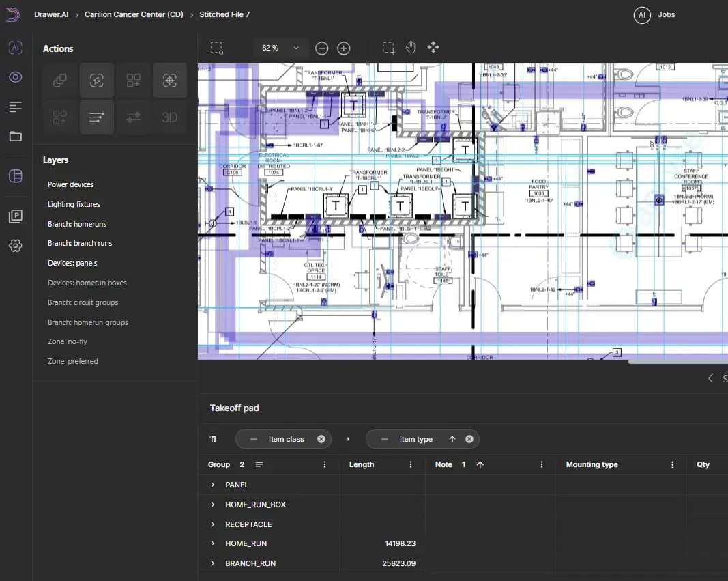
Task: Click the move arrows tool icon
Action: (433, 47)
